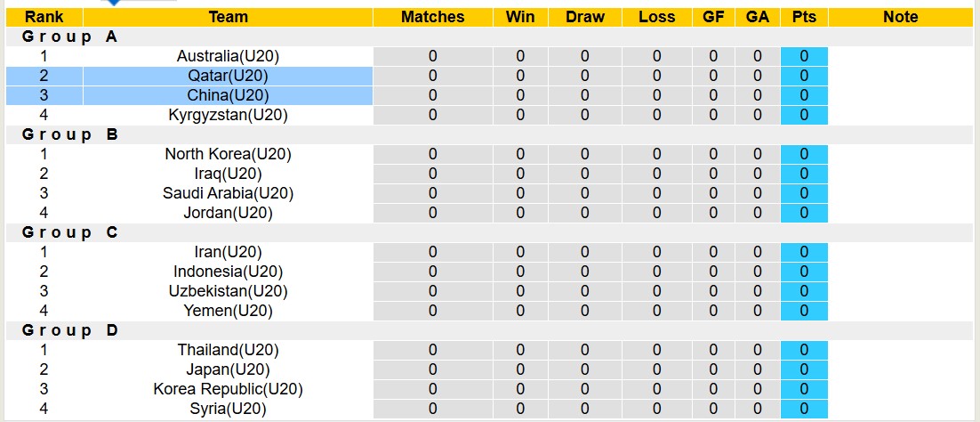This screenshot has height=422, width=980.
Task: Open the Japan(U20) team link
Action: tap(228, 369)
